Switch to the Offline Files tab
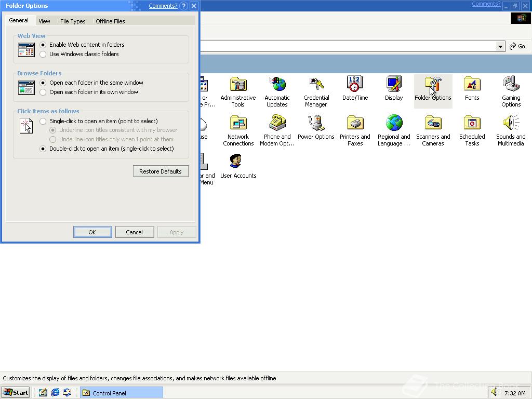Screen dimensions: 532x399 (110, 21)
